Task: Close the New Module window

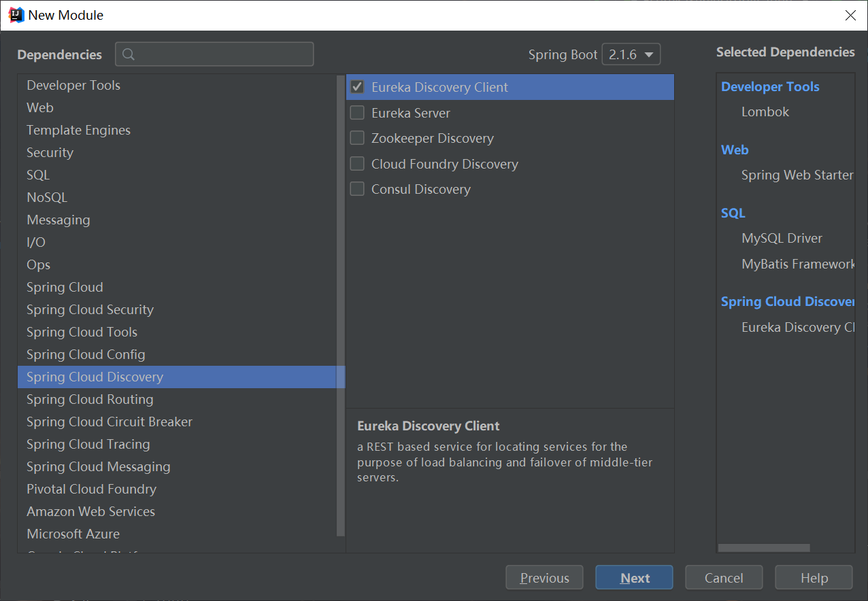Action: click(850, 15)
